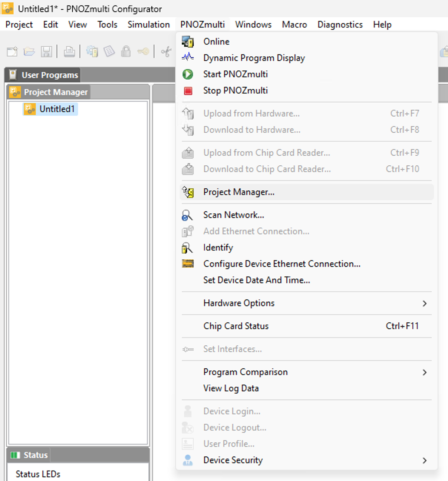Click the key toolbar icon
The image size is (448, 481).
tap(144, 52)
